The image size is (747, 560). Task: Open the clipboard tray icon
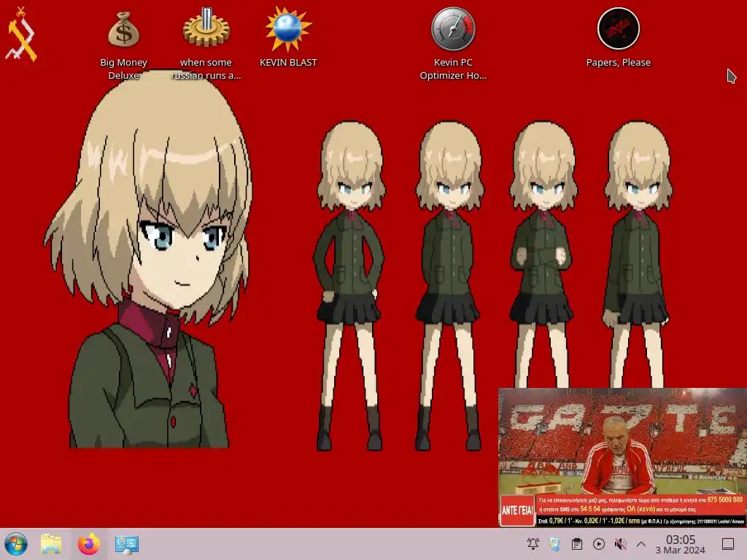(577, 543)
